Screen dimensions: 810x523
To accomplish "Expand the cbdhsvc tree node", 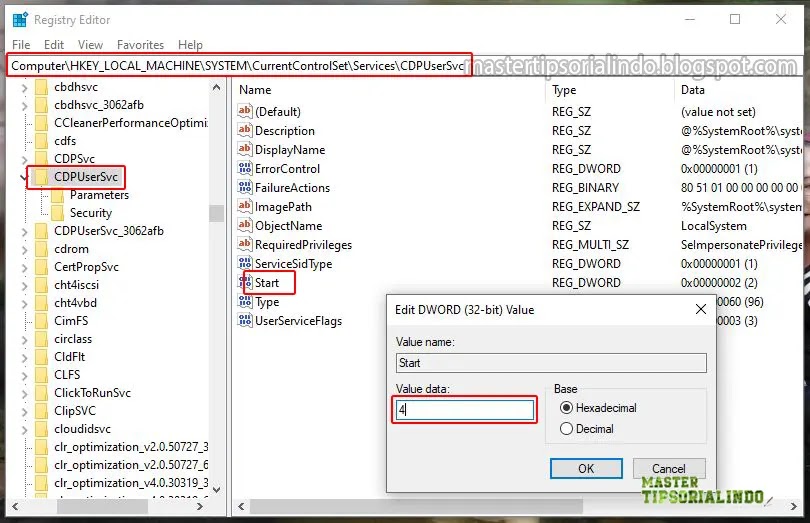I will coord(24,88).
